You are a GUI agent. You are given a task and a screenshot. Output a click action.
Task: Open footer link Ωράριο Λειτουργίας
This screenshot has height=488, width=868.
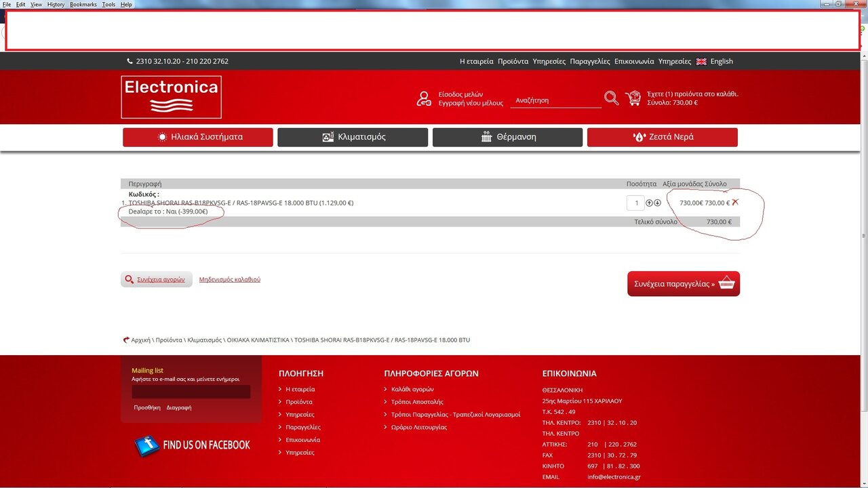419,427
